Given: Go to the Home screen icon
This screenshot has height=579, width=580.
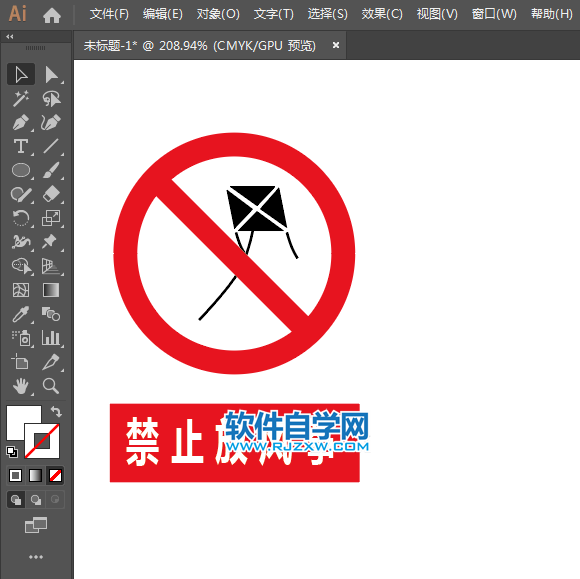Looking at the screenshot, I should (x=52, y=15).
